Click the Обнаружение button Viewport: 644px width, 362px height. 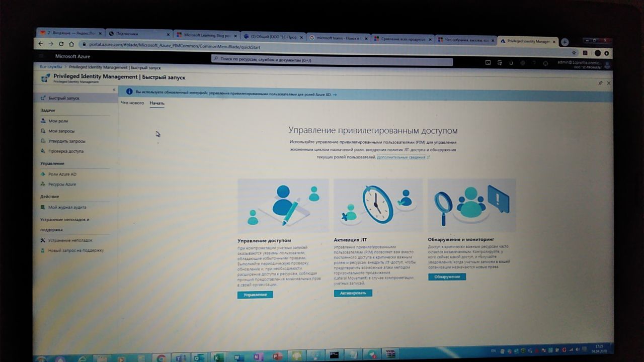447,277
